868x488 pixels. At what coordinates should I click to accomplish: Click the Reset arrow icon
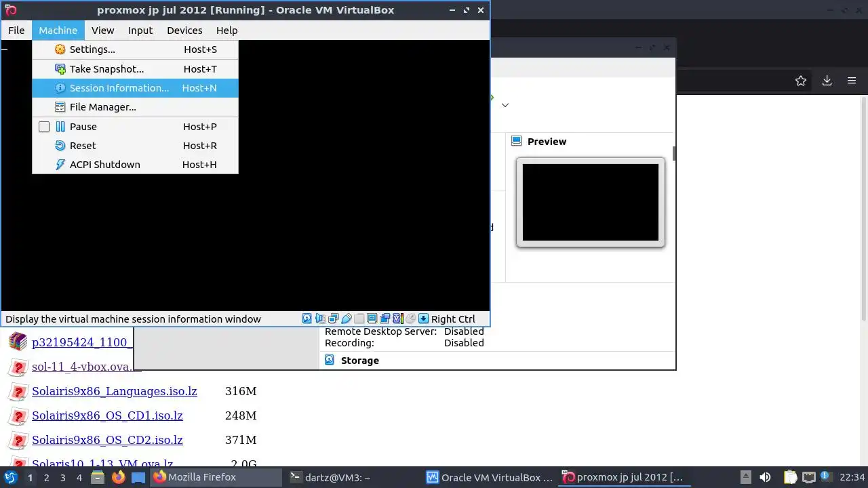point(60,146)
